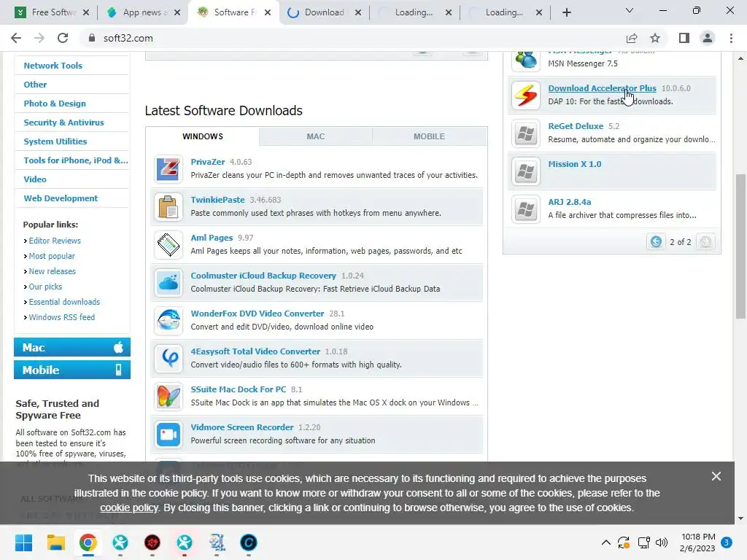This screenshot has height=560, width=747.
Task: Open the tab search dropdown
Action: pyautogui.click(x=630, y=10)
